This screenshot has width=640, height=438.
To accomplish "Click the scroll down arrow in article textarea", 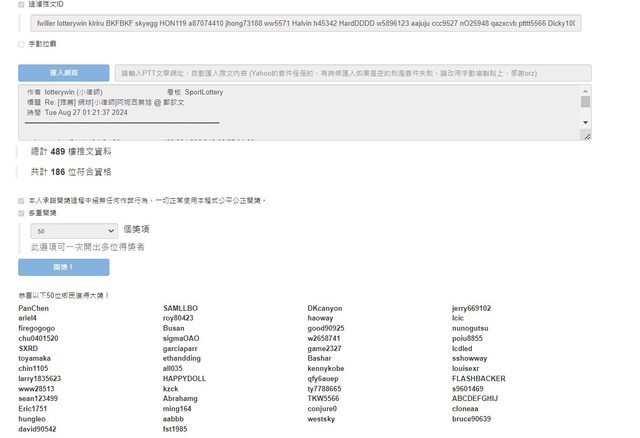I will 585,134.
